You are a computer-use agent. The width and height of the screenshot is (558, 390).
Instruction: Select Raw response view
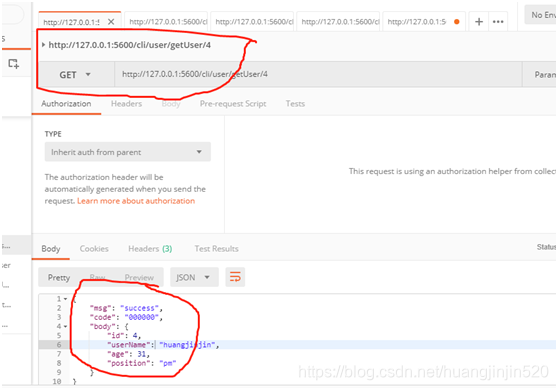(97, 277)
